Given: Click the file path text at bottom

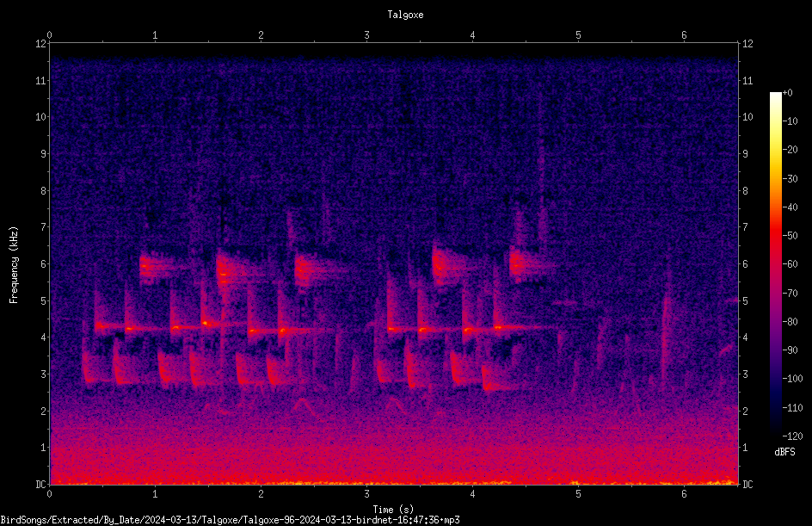Looking at the screenshot, I should (x=230, y=520).
